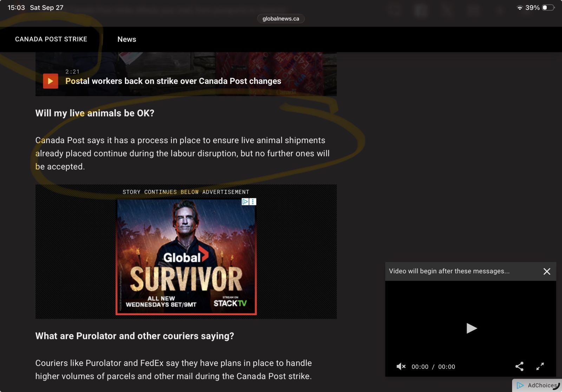Click the blue ad info triangle on Survivor ad
Viewport: 562px width, 392px height.
(x=245, y=202)
